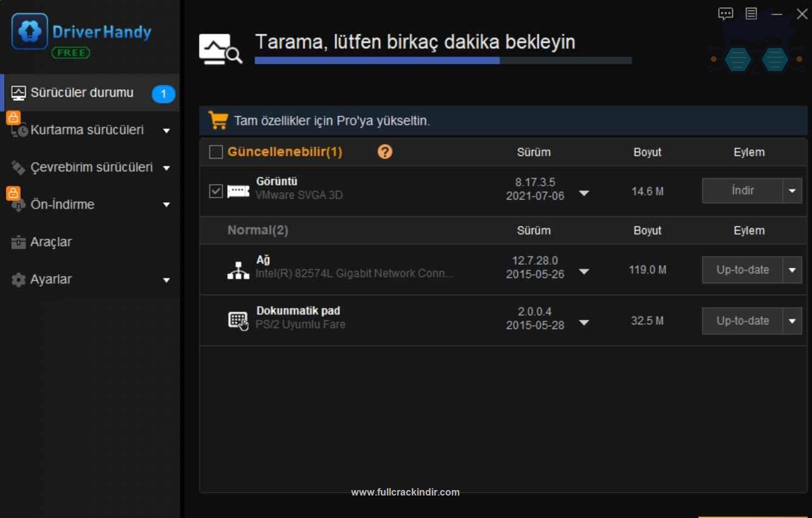Screen dimensions: 812x518
Task: Click the 14.6 M size value
Action: [647, 191]
